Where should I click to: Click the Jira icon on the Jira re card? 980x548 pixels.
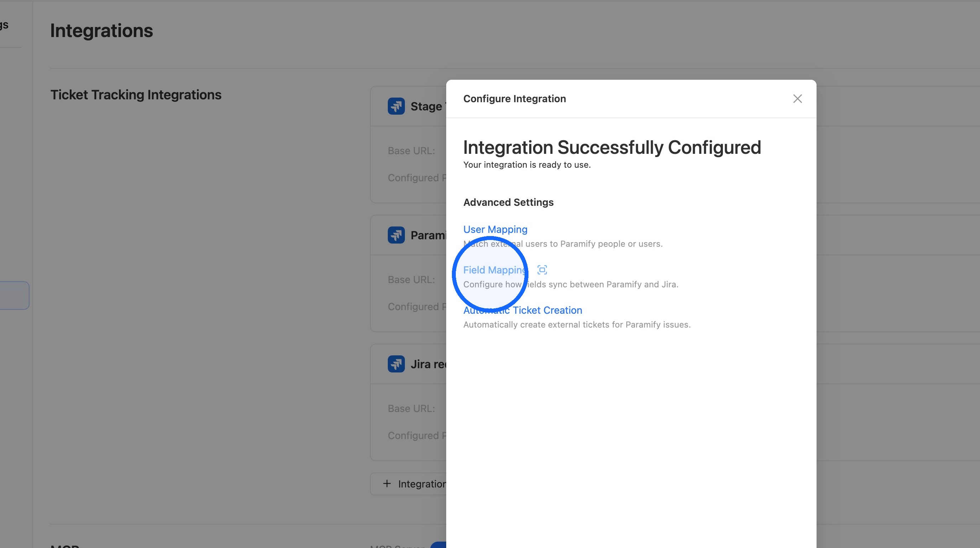pyautogui.click(x=396, y=364)
